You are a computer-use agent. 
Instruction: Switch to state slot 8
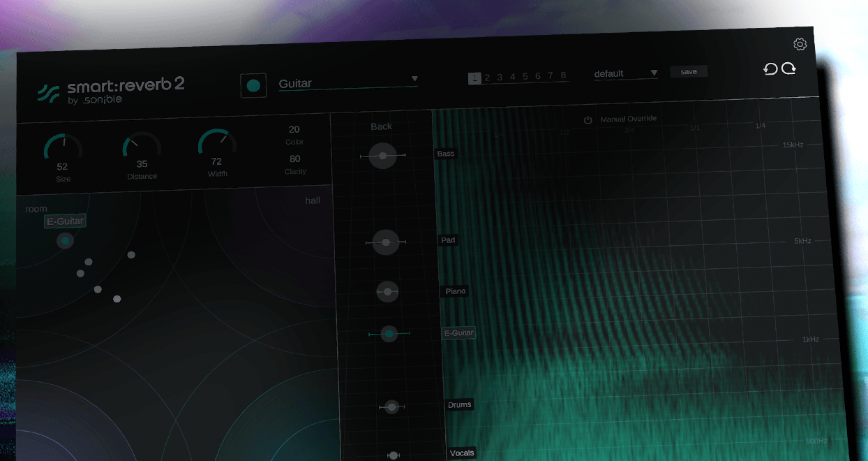(563, 75)
